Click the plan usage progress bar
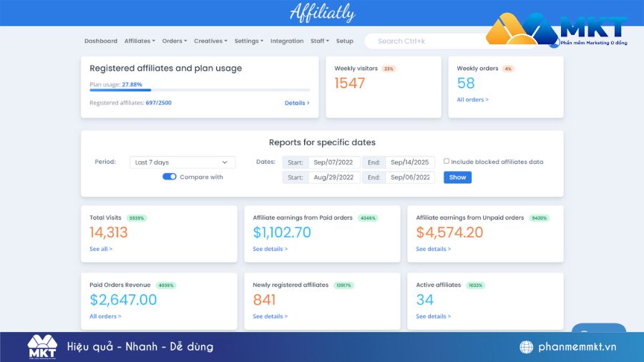Viewport: 644px width, 362px height. pos(200,90)
